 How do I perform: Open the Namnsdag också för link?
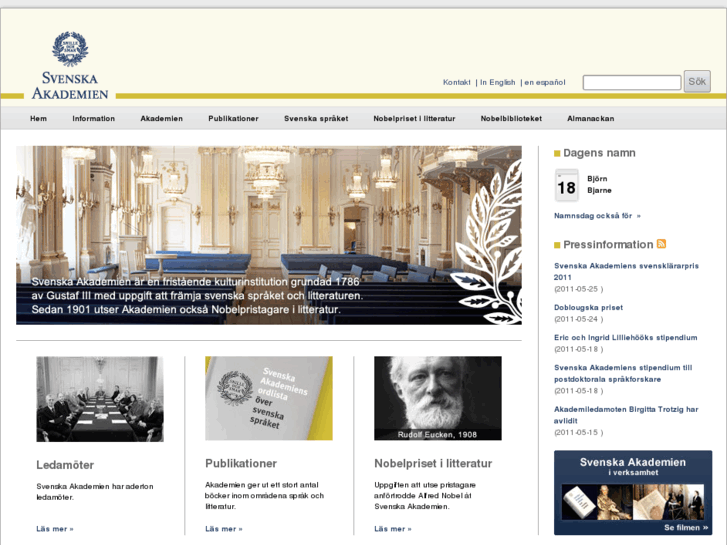point(597,216)
